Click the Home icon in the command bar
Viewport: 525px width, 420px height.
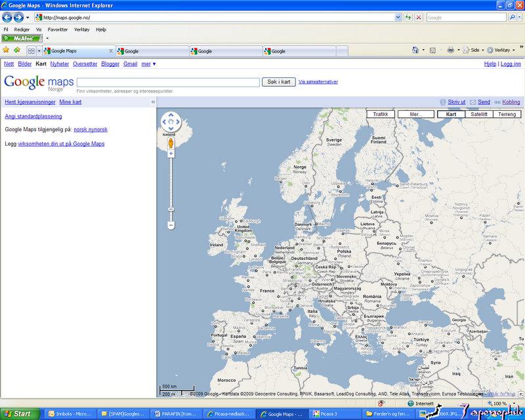pyautogui.click(x=415, y=51)
